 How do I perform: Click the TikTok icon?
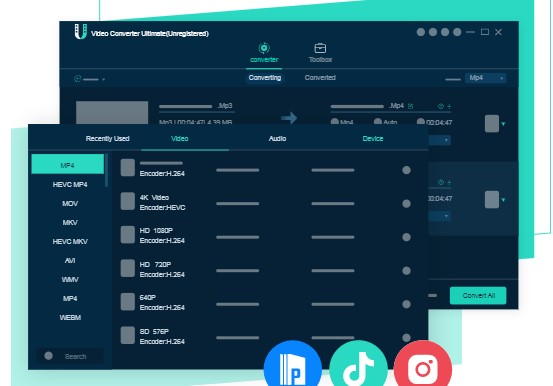[x=358, y=363]
